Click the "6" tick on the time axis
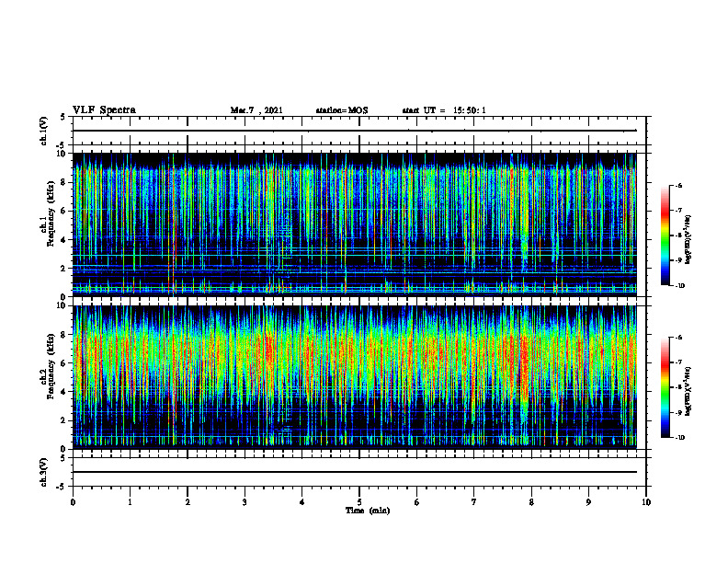This screenshot has width=728, height=563. pyautogui.click(x=416, y=502)
